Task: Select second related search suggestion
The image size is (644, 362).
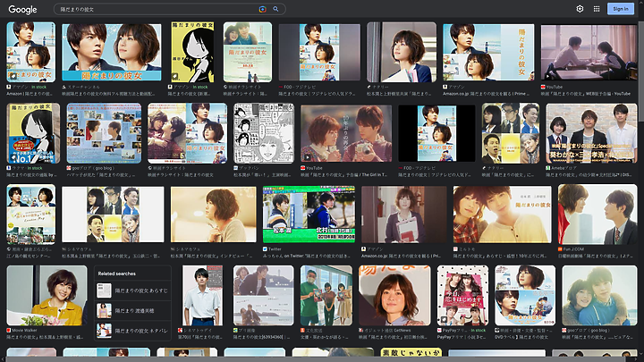Action: point(132,311)
